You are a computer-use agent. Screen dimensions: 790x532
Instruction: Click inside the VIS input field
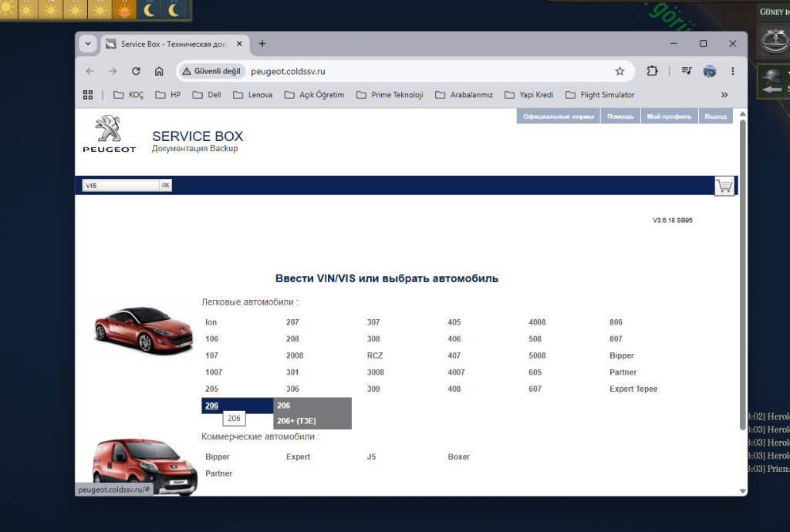(x=121, y=185)
